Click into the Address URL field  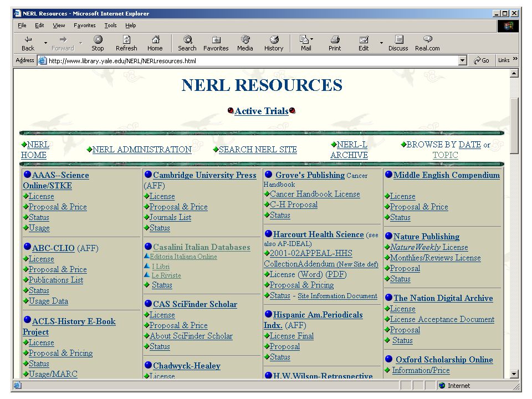pyautogui.click(x=253, y=61)
